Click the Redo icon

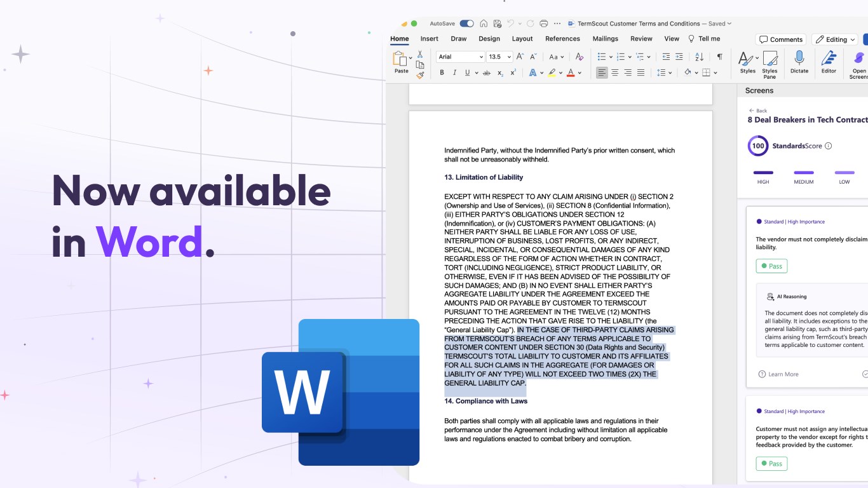click(x=530, y=24)
